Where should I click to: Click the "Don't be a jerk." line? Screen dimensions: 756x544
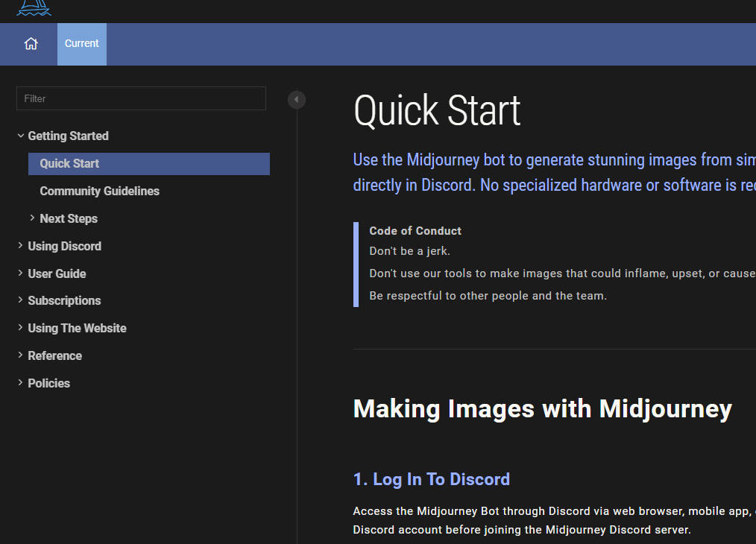(409, 251)
